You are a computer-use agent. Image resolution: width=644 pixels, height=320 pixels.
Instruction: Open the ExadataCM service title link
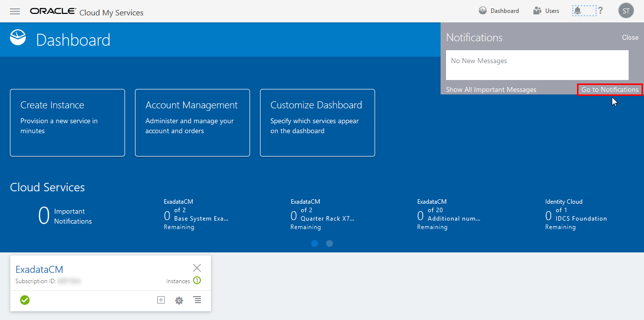pyautogui.click(x=39, y=269)
